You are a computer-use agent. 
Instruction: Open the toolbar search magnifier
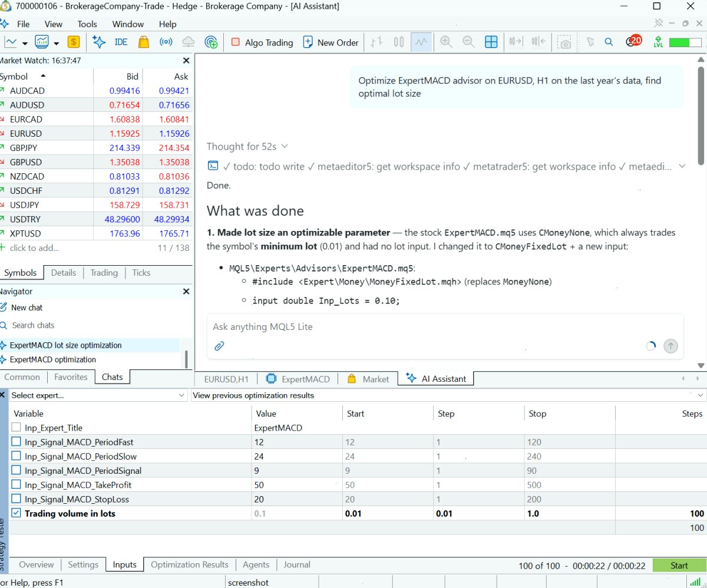point(609,42)
